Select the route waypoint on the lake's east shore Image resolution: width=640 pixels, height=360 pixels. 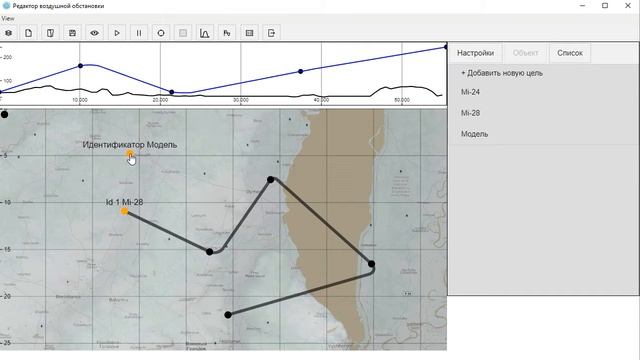371,264
